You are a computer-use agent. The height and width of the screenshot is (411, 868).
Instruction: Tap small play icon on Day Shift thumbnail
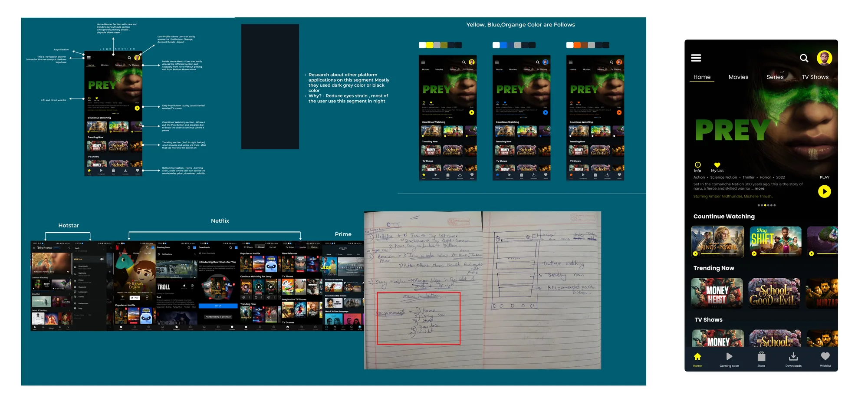pos(754,253)
